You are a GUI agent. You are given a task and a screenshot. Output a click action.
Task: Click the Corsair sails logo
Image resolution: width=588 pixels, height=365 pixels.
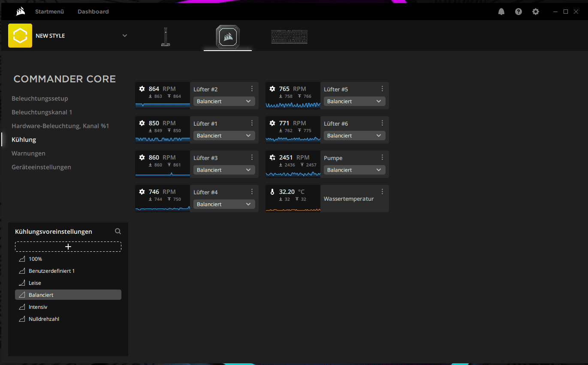pos(20,12)
